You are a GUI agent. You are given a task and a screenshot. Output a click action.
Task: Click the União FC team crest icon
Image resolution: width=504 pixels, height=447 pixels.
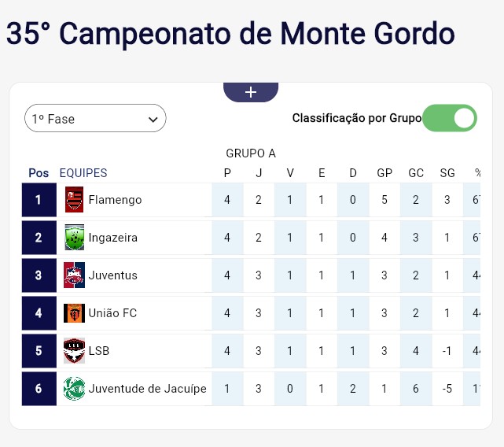[74, 313]
